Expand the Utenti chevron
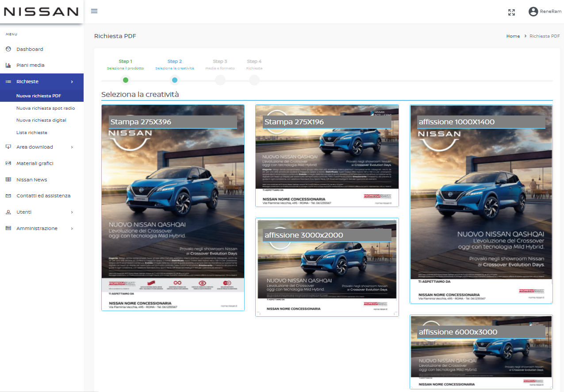The width and height of the screenshot is (564, 392). click(72, 212)
